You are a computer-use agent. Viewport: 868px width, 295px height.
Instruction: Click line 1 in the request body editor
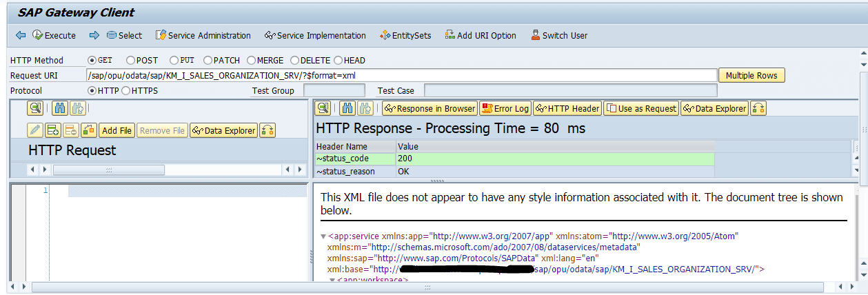(187, 190)
